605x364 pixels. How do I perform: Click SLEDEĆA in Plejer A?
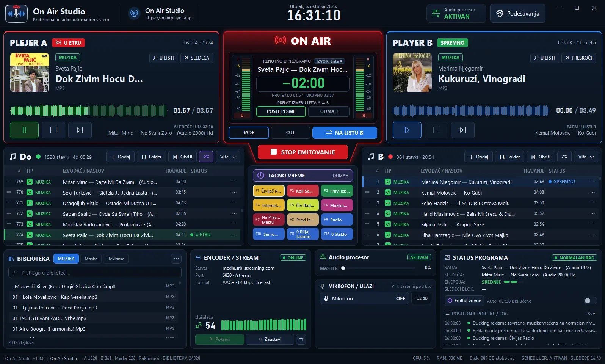(197, 58)
